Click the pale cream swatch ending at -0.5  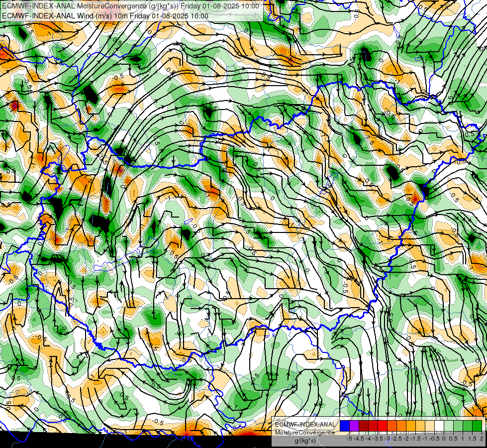click(x=429, y=426)
